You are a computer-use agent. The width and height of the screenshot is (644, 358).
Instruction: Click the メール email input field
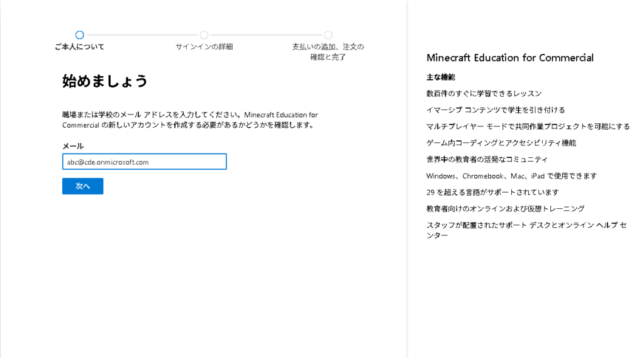point(144,162)
